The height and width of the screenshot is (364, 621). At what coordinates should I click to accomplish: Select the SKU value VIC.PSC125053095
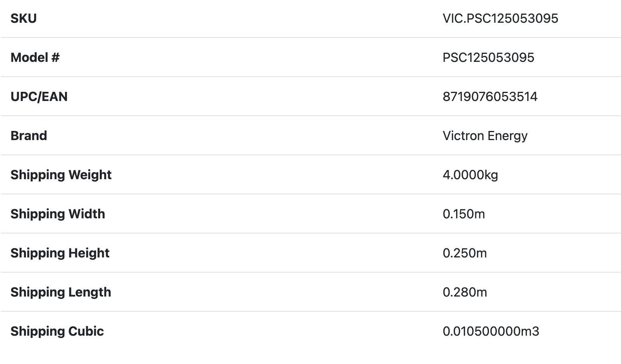[500, 18]
